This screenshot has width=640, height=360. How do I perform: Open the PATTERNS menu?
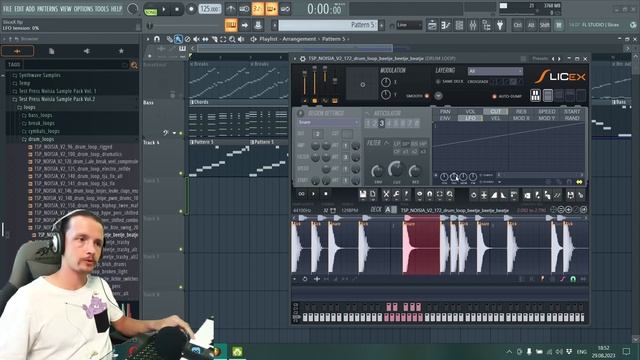click(x=47, y=9)
